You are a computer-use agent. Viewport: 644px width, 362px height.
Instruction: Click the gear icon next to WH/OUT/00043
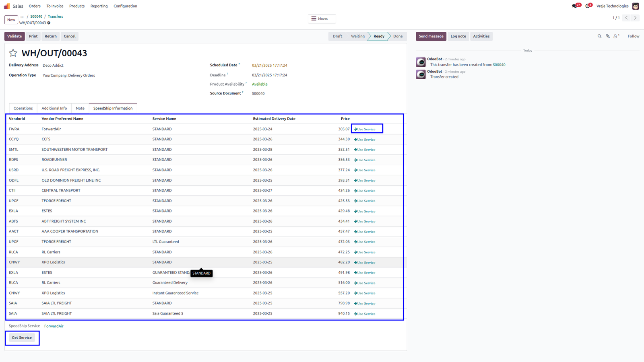pos(49,23)
